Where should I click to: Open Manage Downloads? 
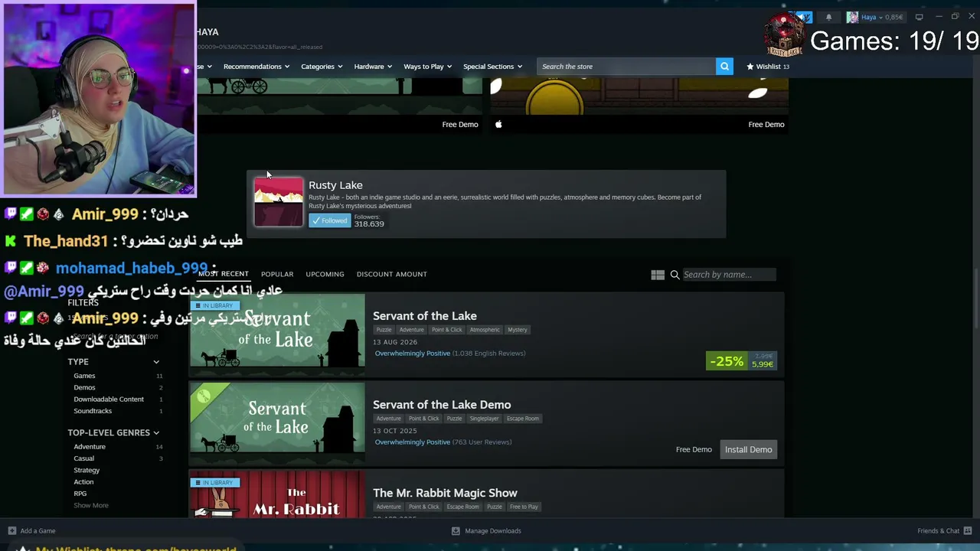pos(493,530)
